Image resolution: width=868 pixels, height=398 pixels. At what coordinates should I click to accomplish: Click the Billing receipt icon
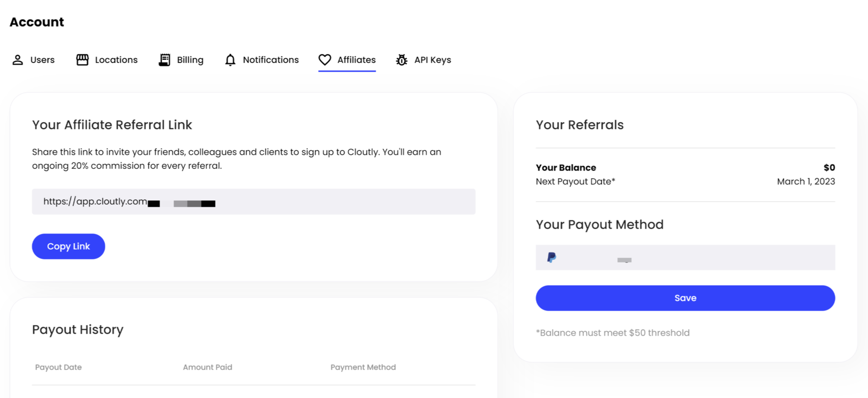(164, 60)
